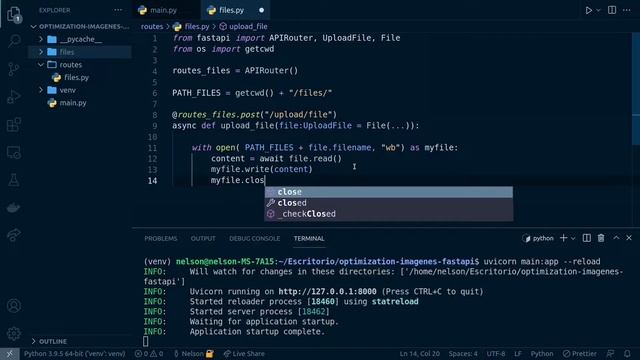Viewport: 640px width, 360px height.
Task: Open run options dropdown arrow
Action: tap(598, 10)
